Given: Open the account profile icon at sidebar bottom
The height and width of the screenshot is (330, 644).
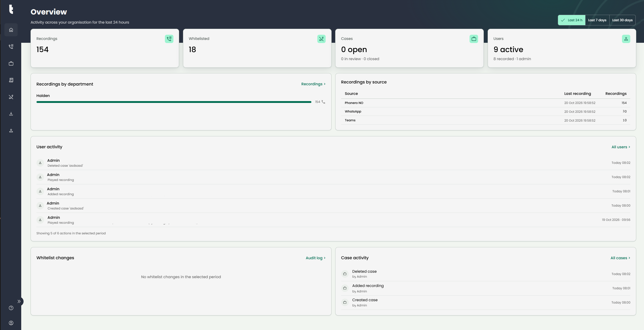Looking at the screenshot, I should pos(11,323).
